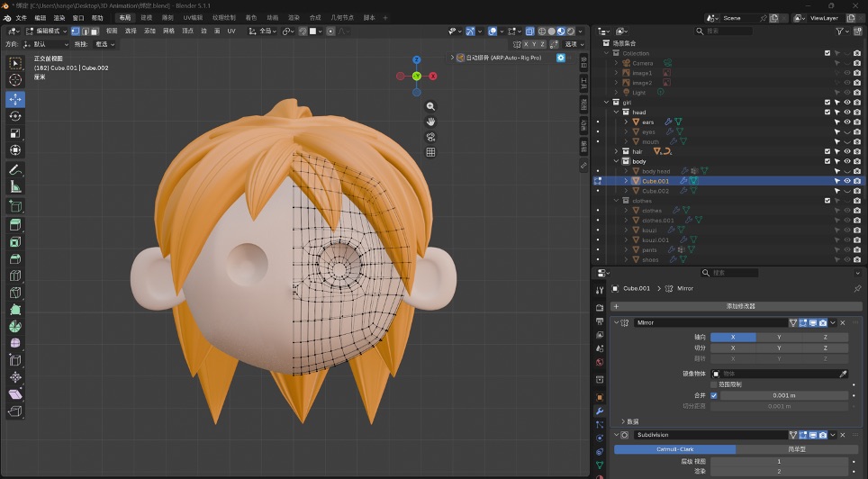Toggle orthographic grid view icon
The width and height of the screenshot is (868, 479).
(430, 152)
